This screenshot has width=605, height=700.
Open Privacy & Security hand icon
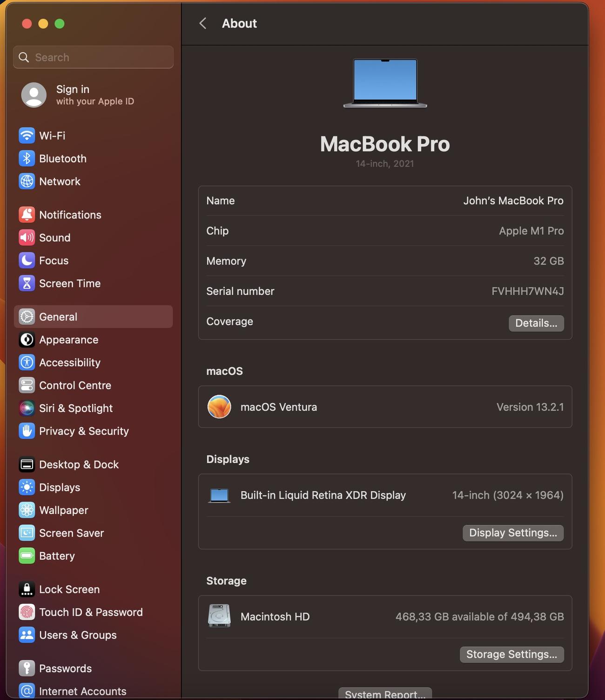click(27, 431)
